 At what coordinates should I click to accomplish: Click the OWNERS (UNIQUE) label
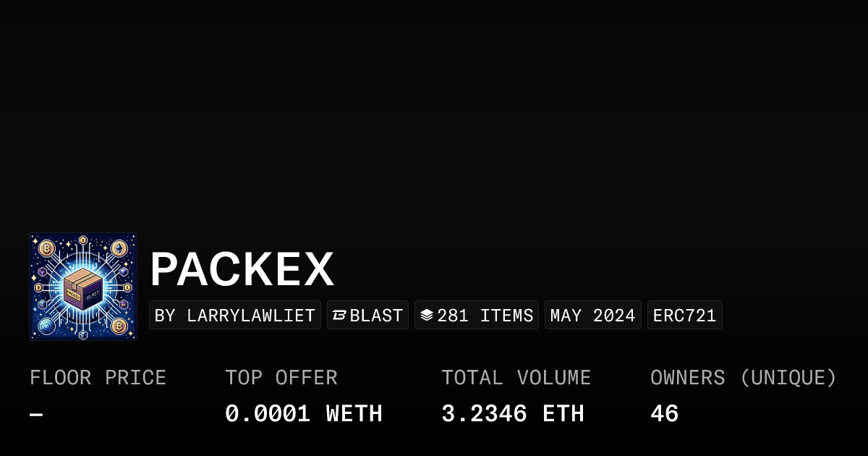point(743,378)
